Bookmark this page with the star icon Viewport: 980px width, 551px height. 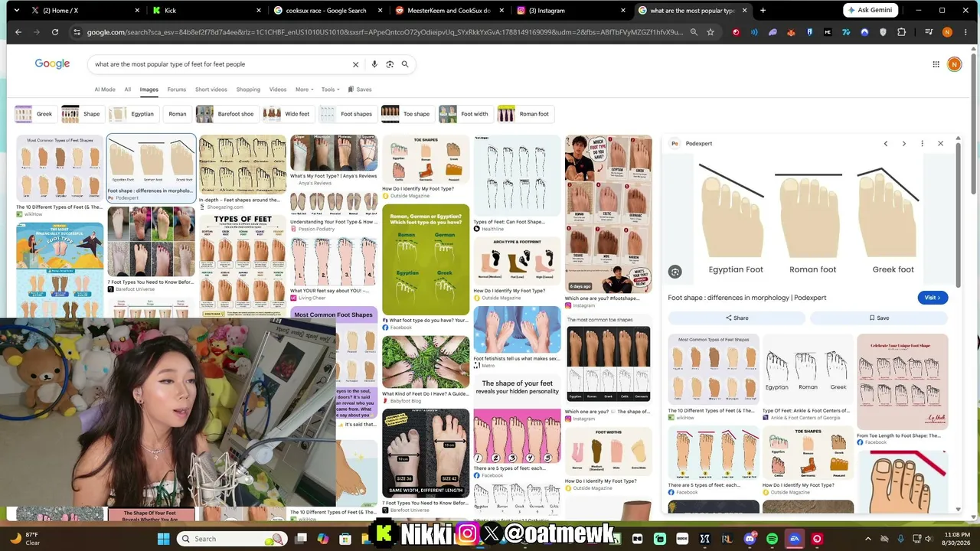(710, 32)
